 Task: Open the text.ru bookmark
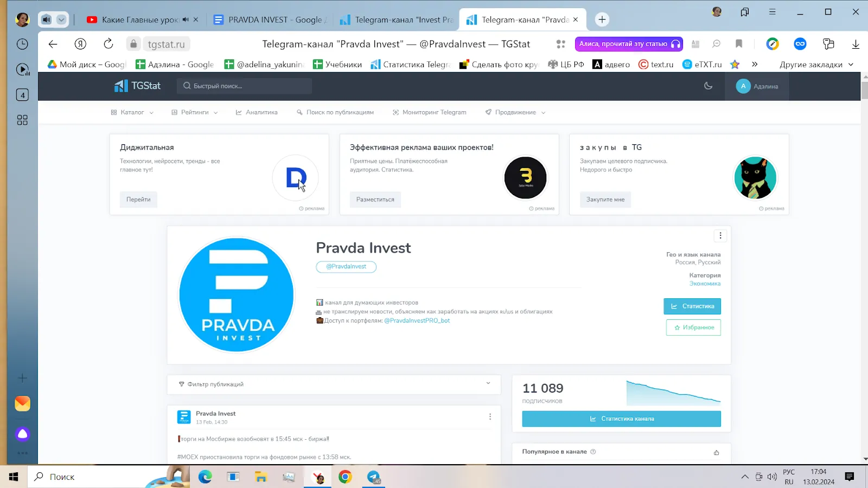click(x=656, y=65)
